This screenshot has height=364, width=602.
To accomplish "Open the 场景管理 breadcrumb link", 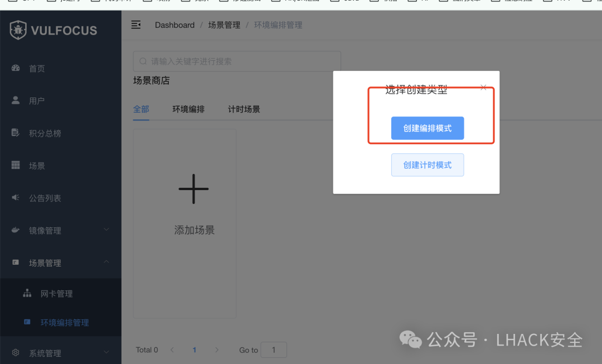I will coord(224,25).
